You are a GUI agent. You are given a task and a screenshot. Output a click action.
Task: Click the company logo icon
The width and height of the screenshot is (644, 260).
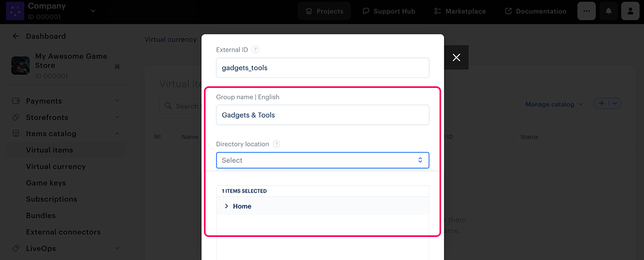pos(15,11)
